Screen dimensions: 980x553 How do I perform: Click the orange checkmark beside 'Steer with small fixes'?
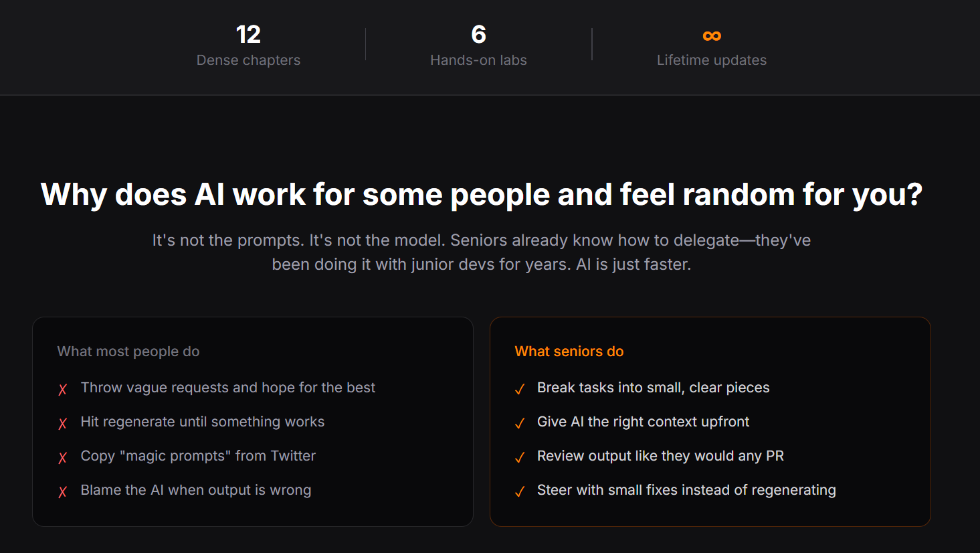tap(520, 492)
